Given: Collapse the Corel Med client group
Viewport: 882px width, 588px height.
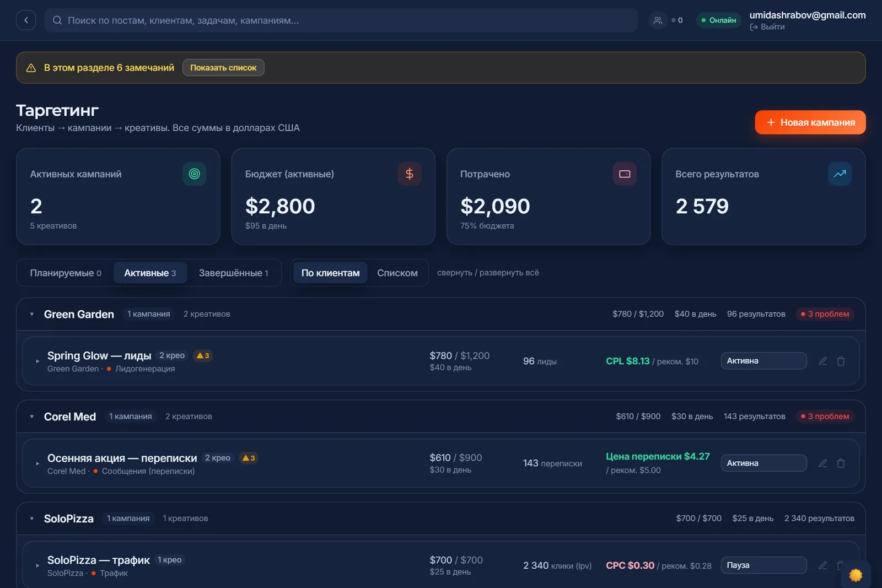Looking at the screenshot, I should pyautogui.click(x=32, y=417).
